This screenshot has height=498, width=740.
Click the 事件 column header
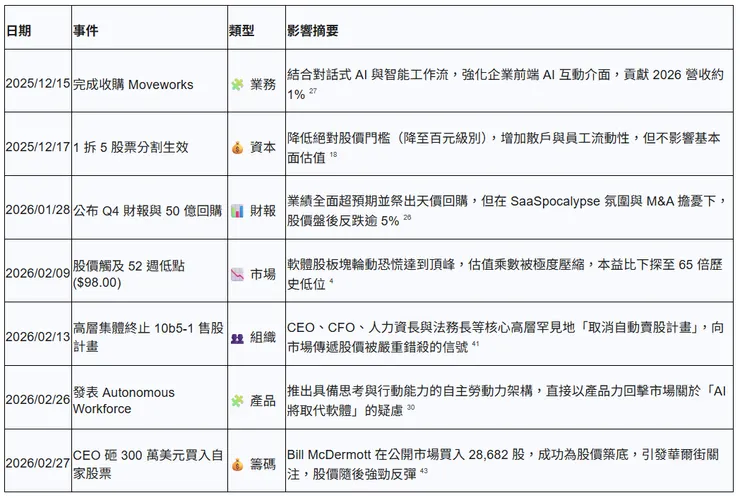coord(85,31)
